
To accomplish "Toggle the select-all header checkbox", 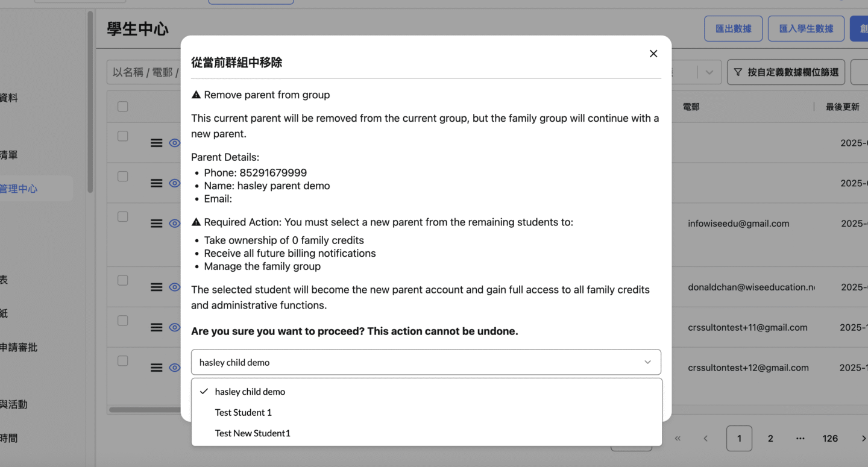I will [123, 107].
